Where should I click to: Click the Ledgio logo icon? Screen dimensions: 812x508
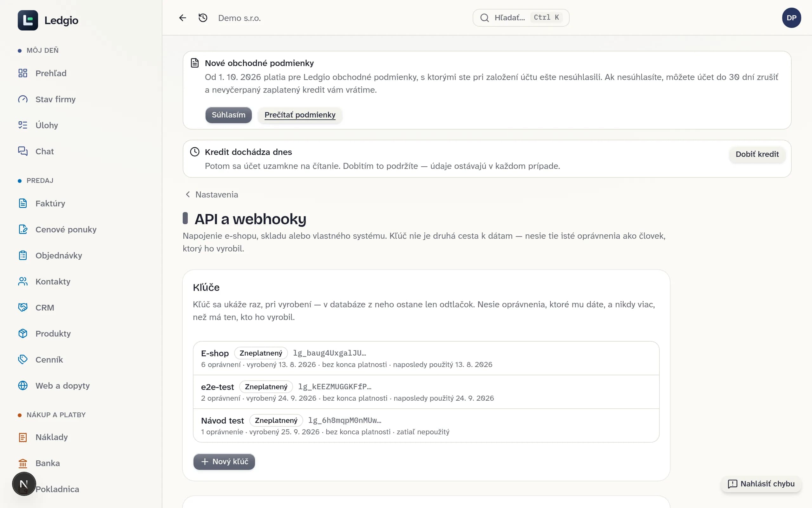(x=28, y=20)
